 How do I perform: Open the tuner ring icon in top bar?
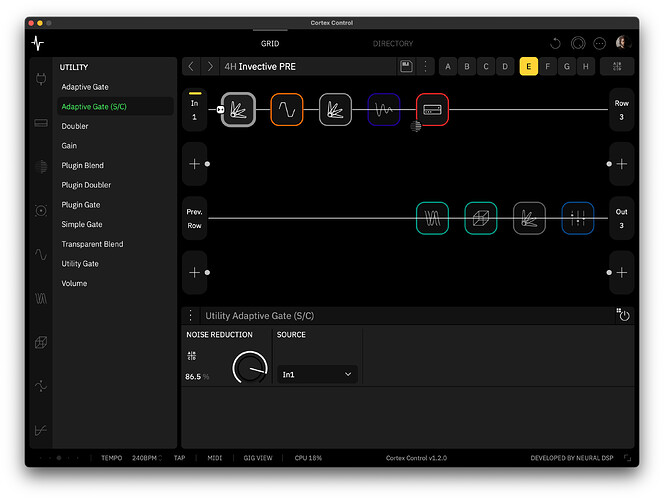578,43
